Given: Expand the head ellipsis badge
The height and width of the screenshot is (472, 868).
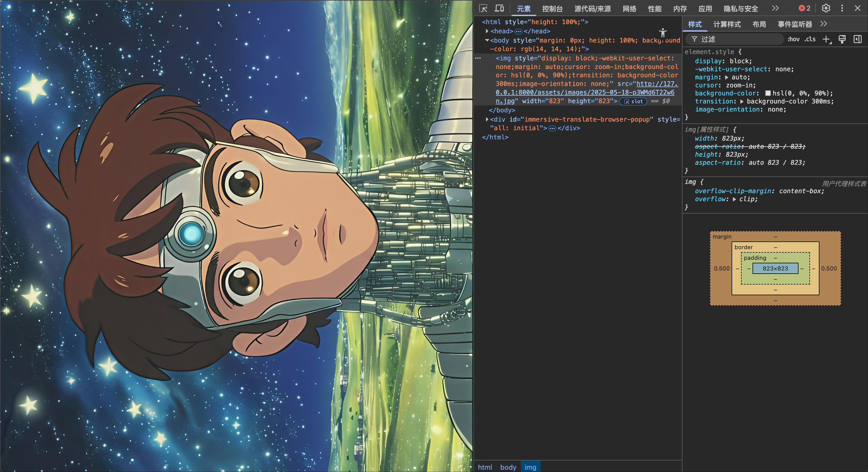Looking at the screenshot, I should 518,31.
